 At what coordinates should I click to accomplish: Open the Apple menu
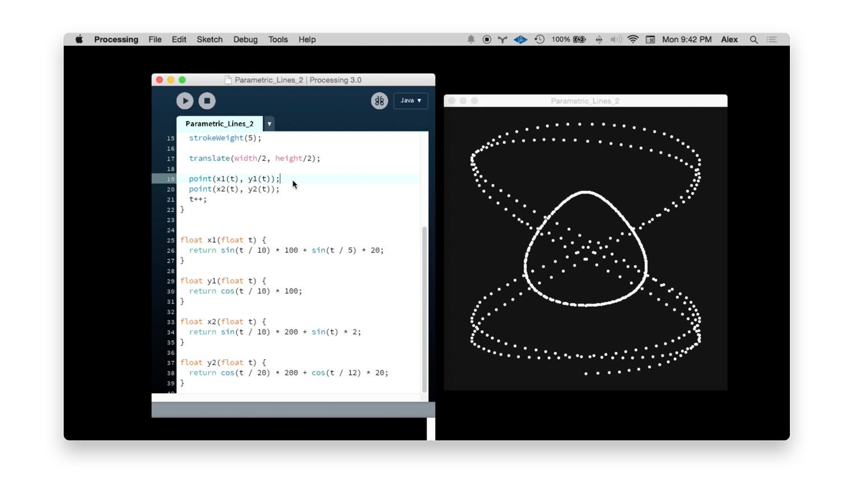(x=79, y=39)
